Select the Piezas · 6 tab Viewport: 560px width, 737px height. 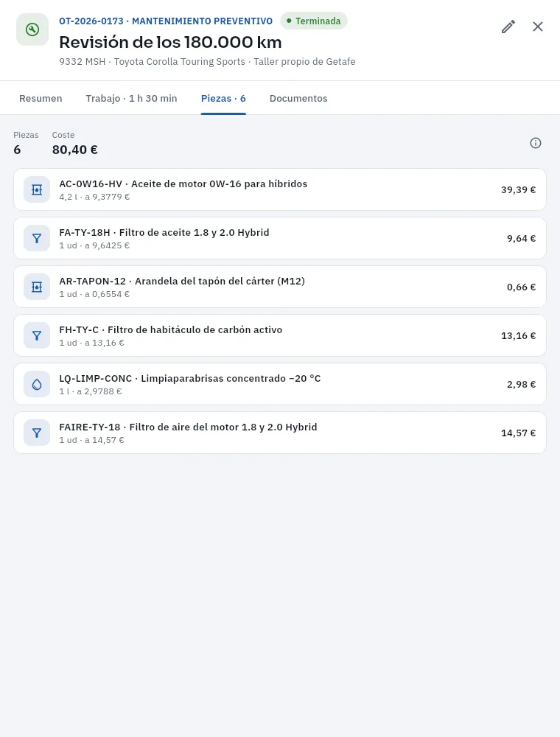223,98
